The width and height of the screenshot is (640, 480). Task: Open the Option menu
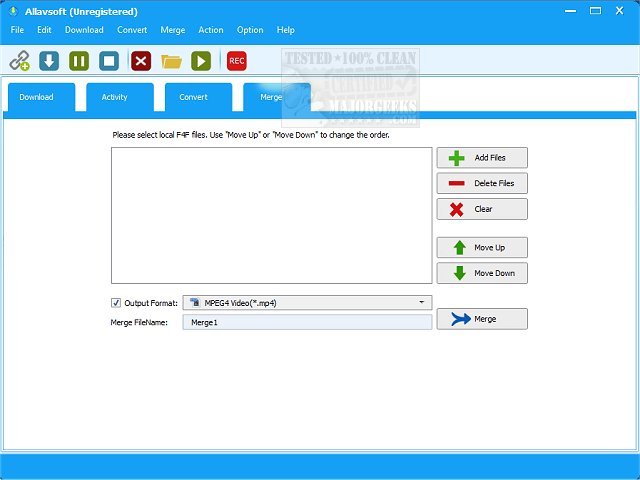[x=250, y=30]
